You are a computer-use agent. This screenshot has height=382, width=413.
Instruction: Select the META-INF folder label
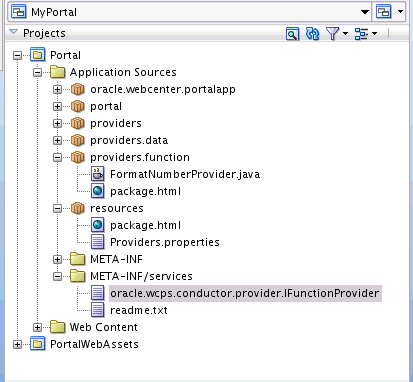(x=116, y=259)
